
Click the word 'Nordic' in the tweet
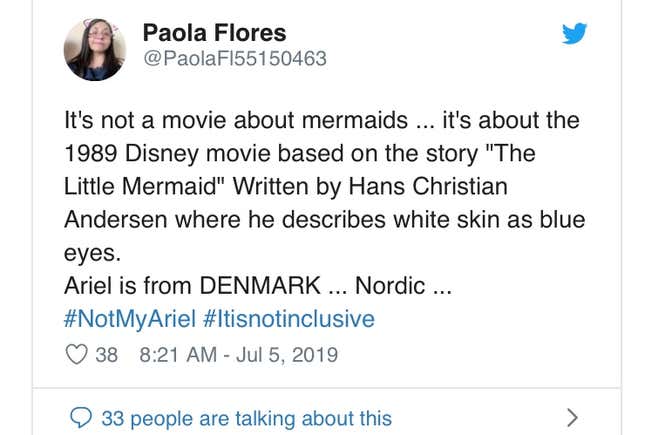click(x=390, y=285)
